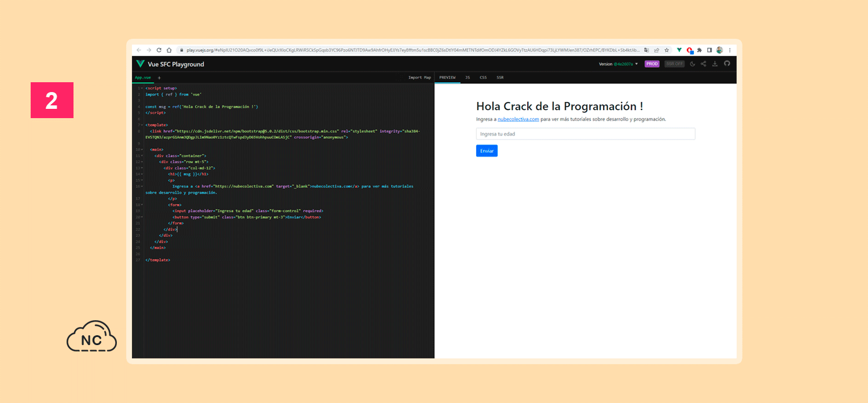
Task: Focus the 'Ingresa tu edad' input field
Action: 585,134
